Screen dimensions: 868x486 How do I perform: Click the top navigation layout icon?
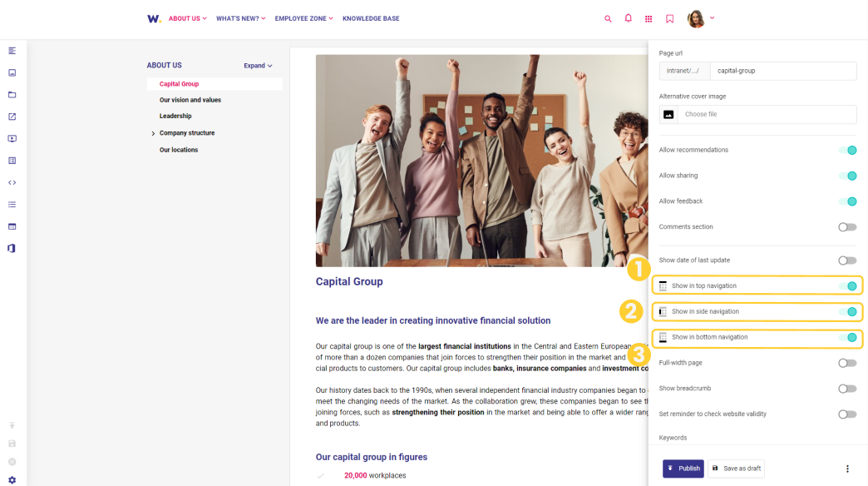(663, 286)
